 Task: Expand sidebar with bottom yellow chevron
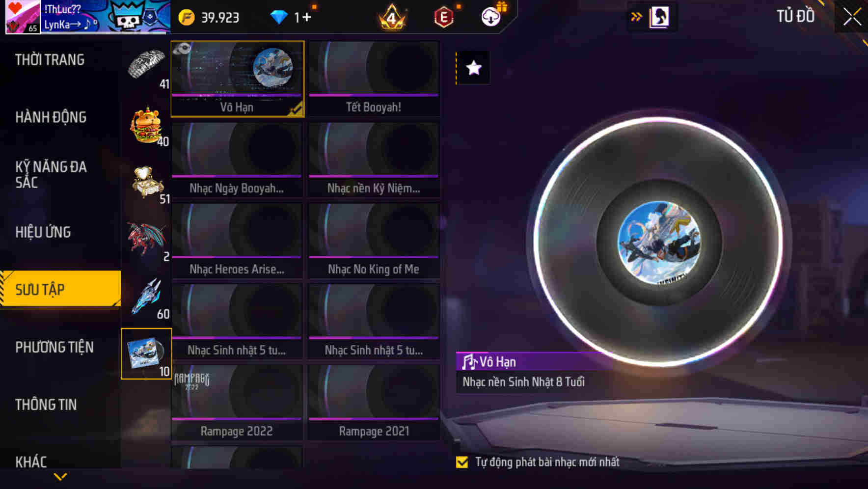click(60, 477)
